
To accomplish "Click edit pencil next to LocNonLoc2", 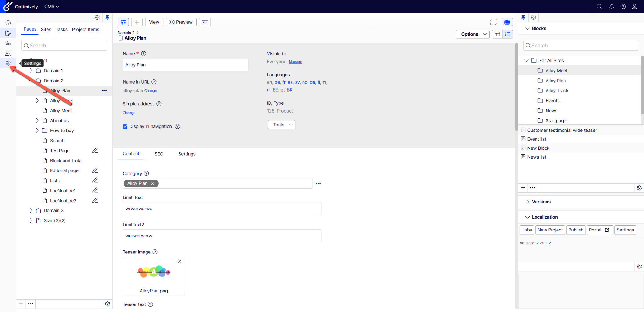I will click(95, 200).
